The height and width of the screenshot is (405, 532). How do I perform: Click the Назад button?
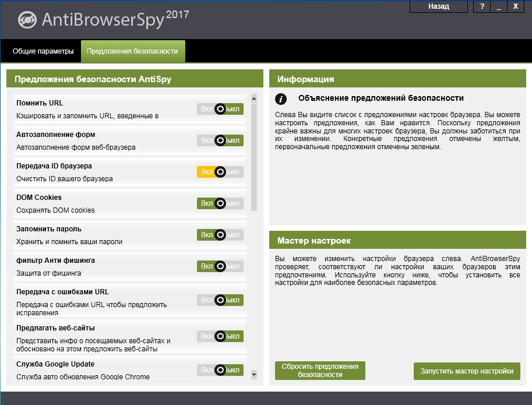tap(438, 6)
